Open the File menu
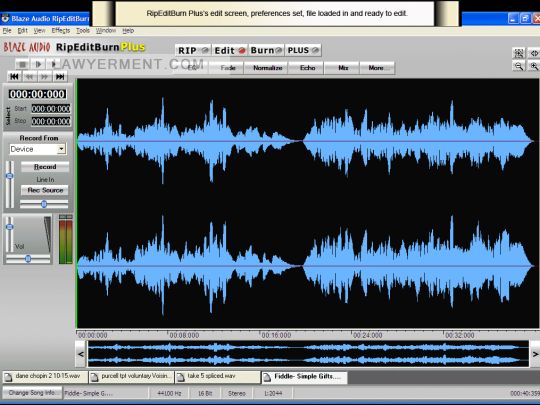This screenshot has height=405, width=540. (7, 31)
